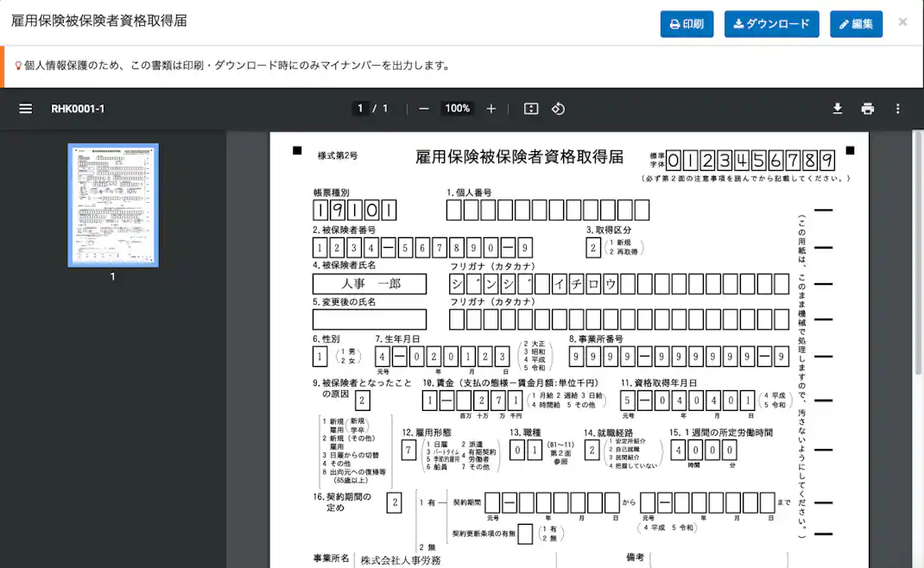Zoom out using the minus icon
The image size is (924, 568).
click(424, 109)
